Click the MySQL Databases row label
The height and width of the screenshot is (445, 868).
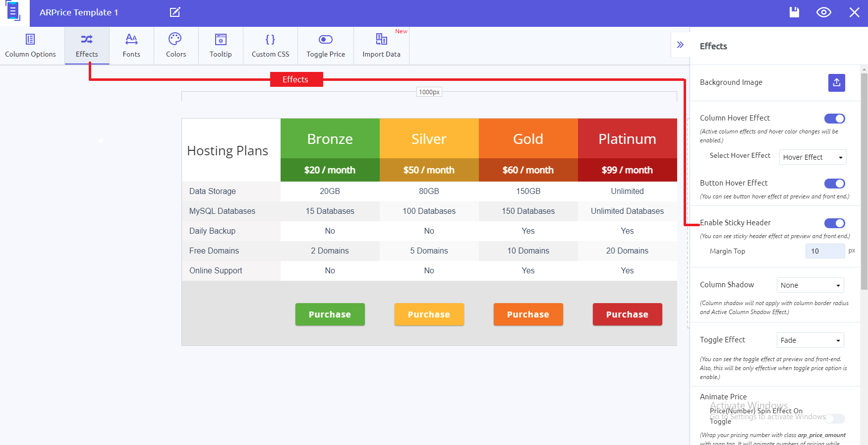222,211
